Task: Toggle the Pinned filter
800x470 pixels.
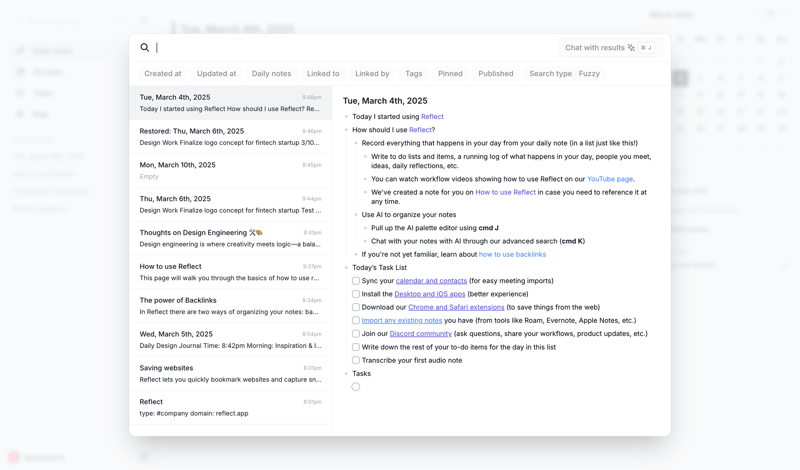Action: [x=450, y=73]
